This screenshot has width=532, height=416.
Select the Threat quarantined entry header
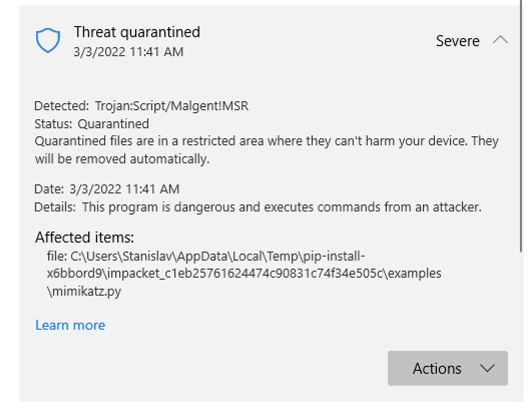pyautogui.click(x=137, y=32)
